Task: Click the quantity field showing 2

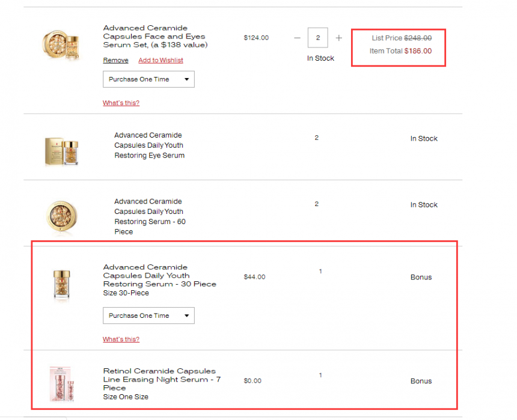Action: [317, 38]
